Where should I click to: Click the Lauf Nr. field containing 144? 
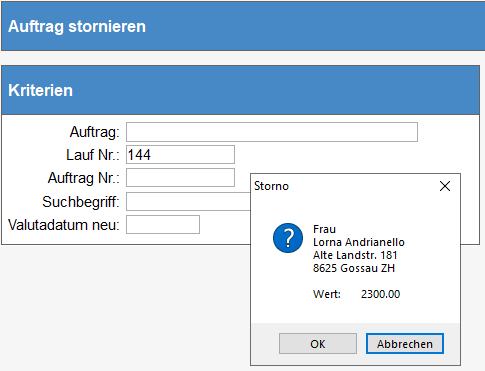180,155
